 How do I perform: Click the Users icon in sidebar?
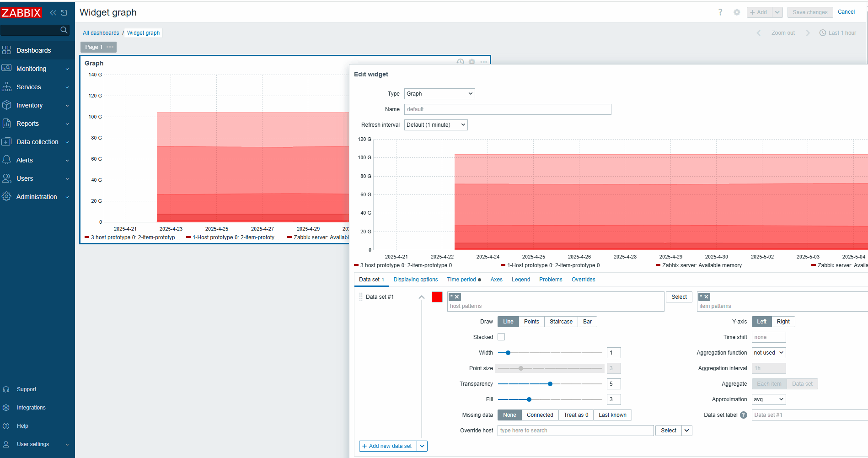6,178
